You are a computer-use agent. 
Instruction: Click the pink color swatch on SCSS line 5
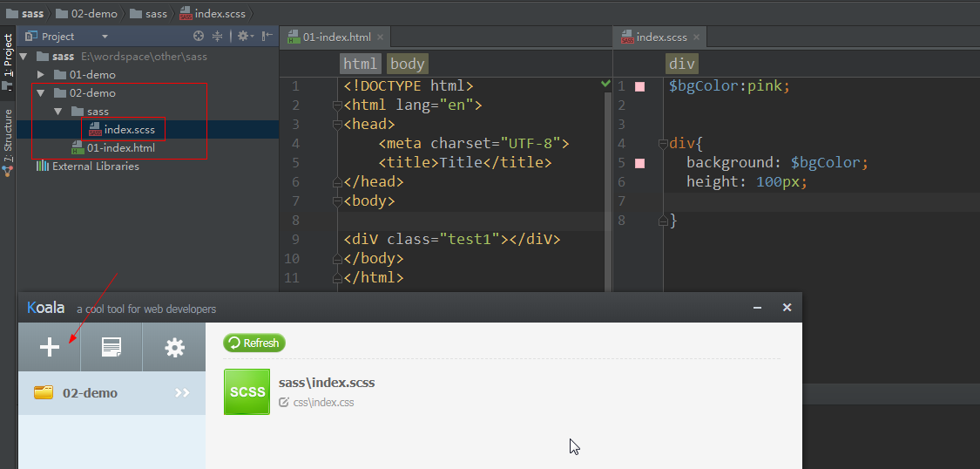coord(639,163)
